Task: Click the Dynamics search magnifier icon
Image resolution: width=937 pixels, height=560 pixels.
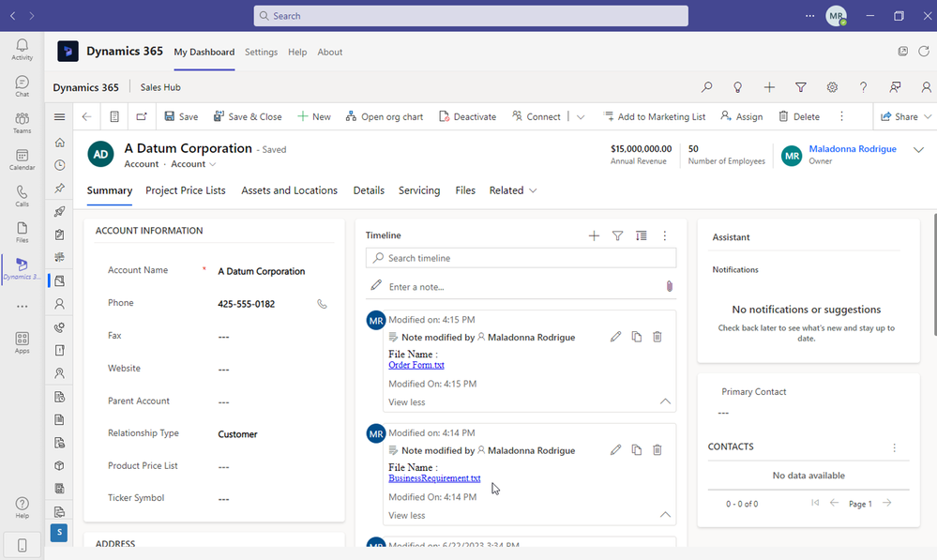Action: (x=706, y=87)
